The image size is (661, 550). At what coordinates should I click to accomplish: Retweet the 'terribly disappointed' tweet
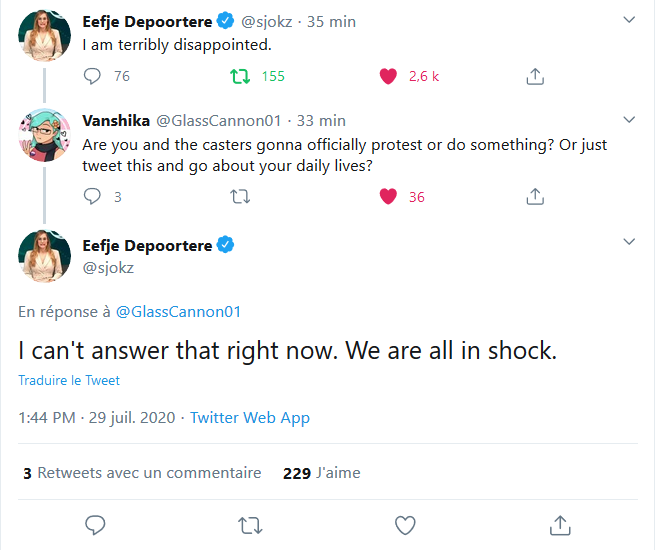point(241,76)
